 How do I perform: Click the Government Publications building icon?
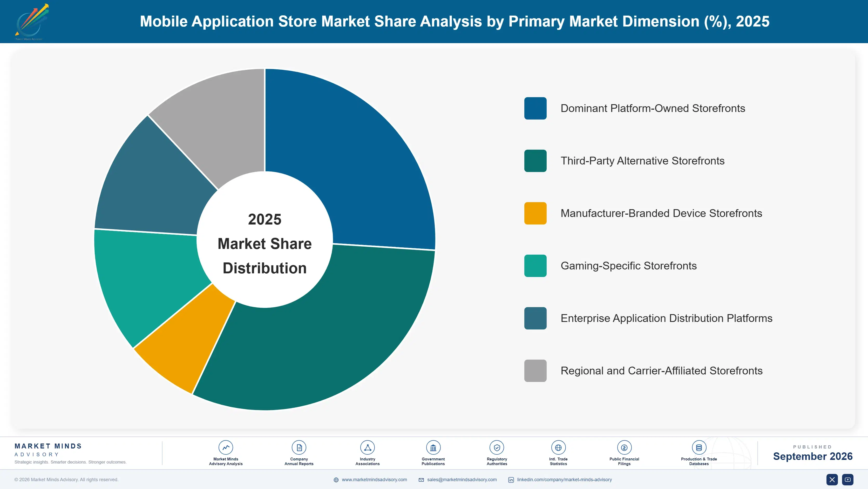tap(433, 447)
